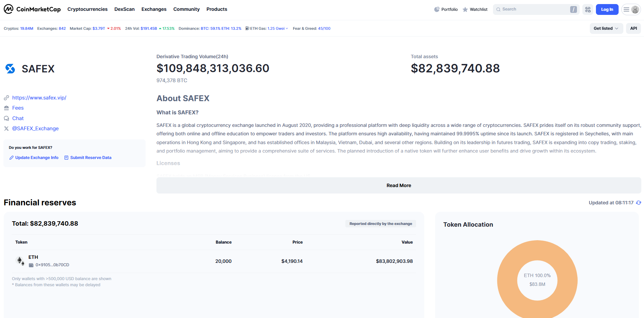
Task: Click the Updated at 08:11:17 timestamp
Action: click(x=611, y=203)
